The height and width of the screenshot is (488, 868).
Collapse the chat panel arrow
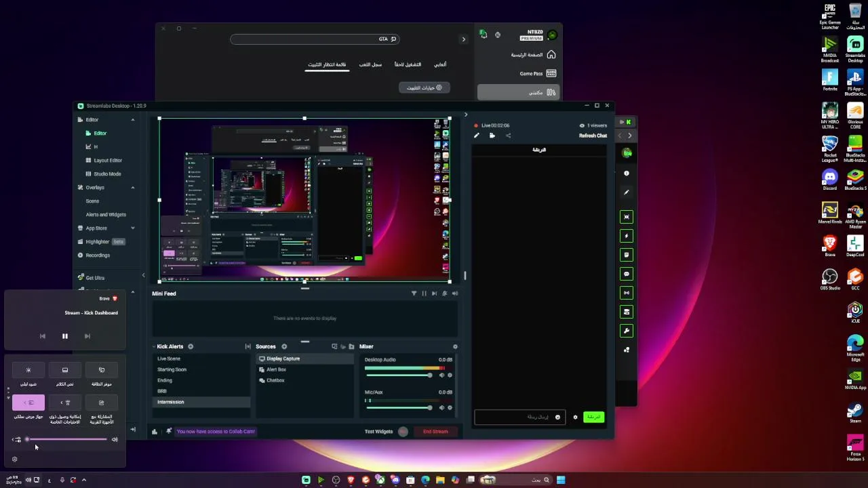tap(465, 115)
